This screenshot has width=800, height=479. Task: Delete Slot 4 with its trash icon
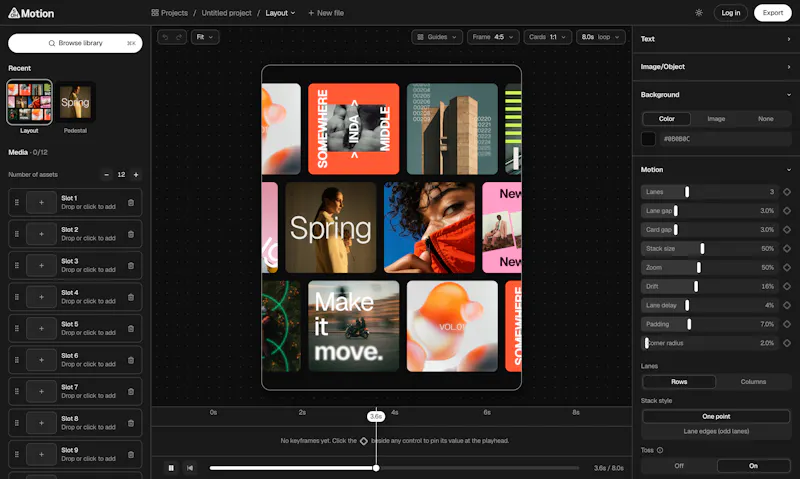131,297
